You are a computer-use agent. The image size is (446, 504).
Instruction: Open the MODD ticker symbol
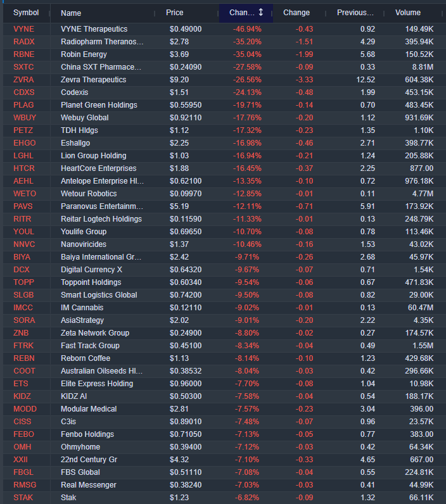25,409
